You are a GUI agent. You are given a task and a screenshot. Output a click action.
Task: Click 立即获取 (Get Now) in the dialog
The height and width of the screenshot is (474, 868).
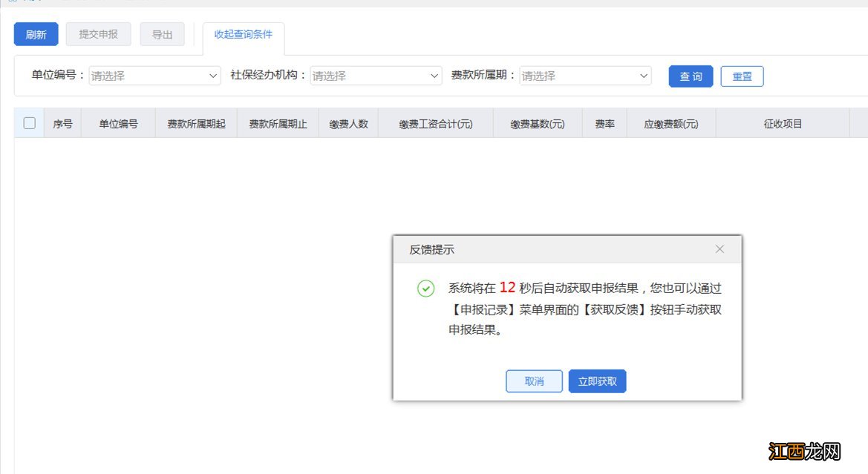point(597,381)
